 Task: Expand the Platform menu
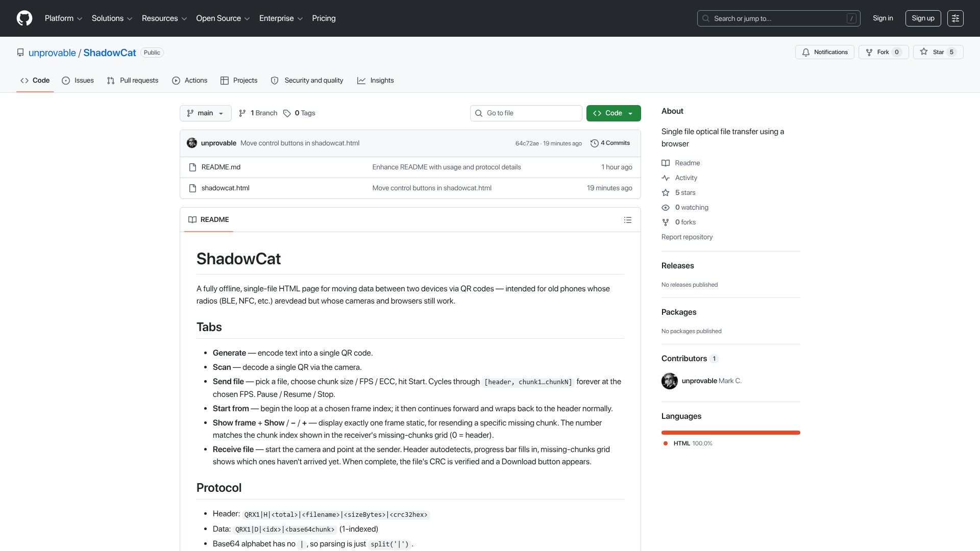click(x=63, y=18)
